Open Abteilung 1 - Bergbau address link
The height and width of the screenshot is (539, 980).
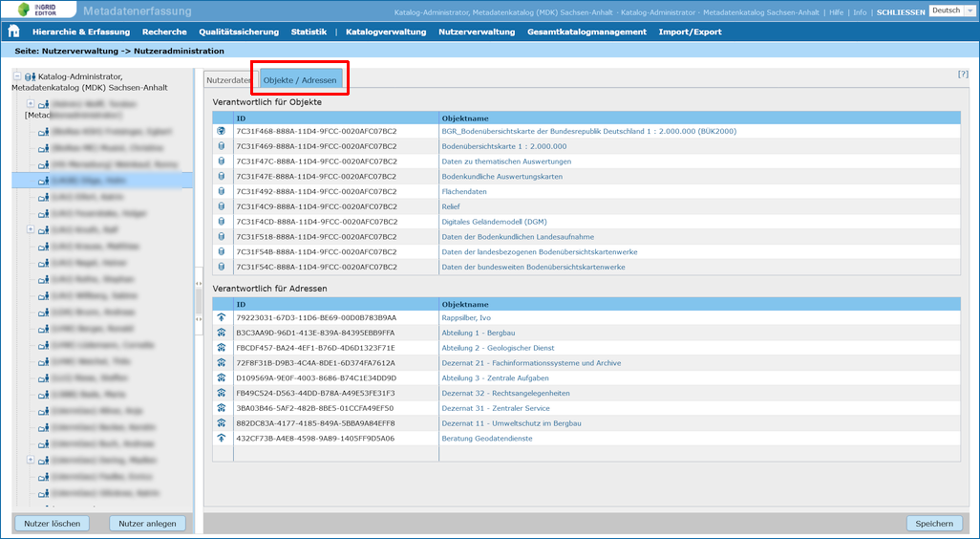click(479, 333)
